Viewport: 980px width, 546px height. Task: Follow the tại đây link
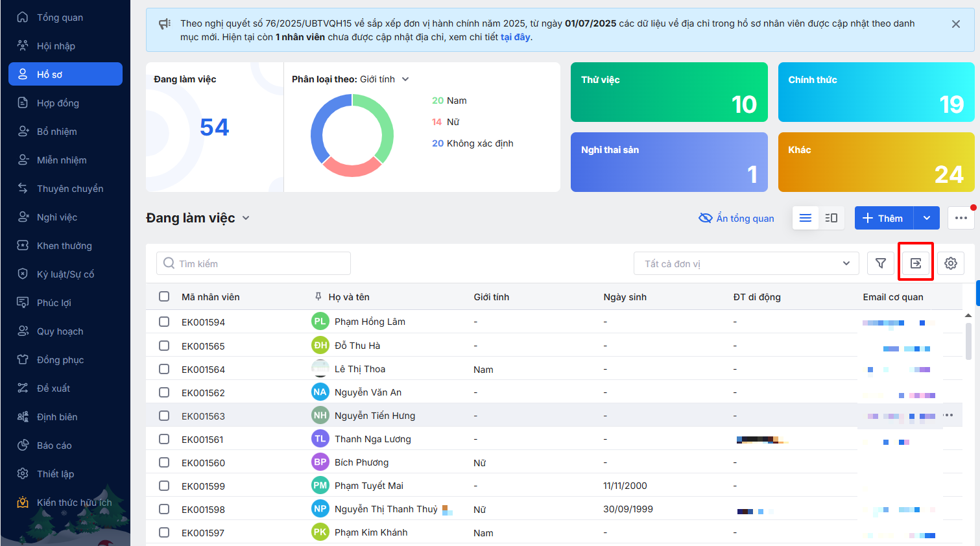515,37
